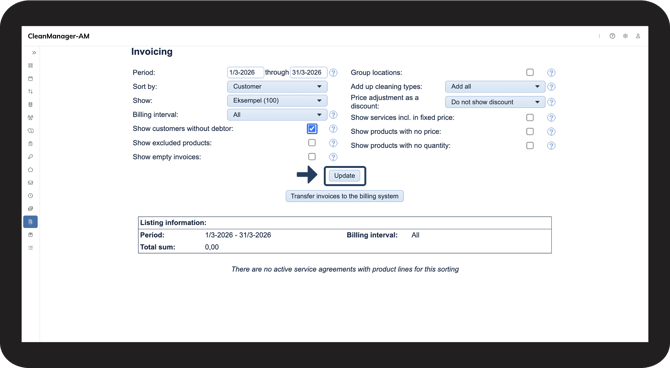Click the up-down arrows icon in sidebar

coord(30,91)
